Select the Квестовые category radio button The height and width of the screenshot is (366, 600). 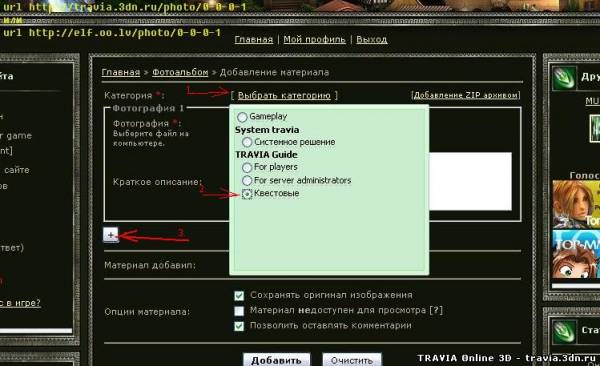247,194
